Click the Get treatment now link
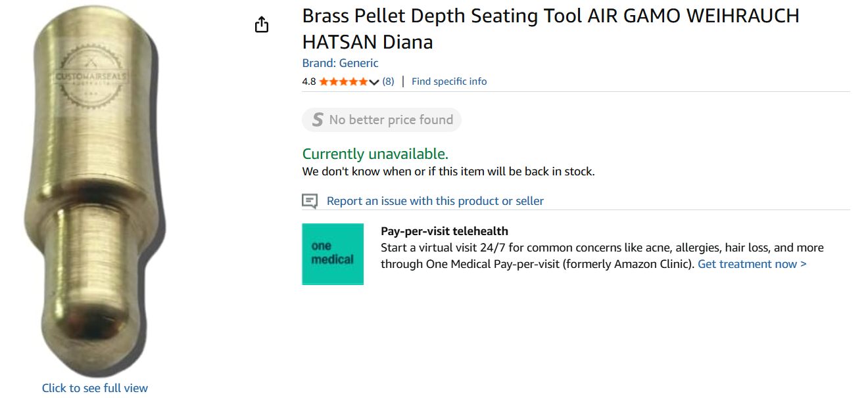 coord(752,264)
